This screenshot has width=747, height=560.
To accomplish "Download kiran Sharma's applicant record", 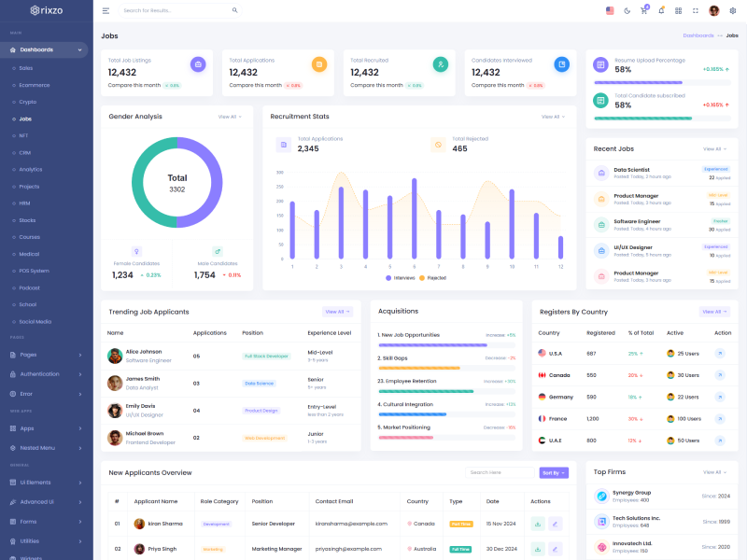I will pos(538,524).
